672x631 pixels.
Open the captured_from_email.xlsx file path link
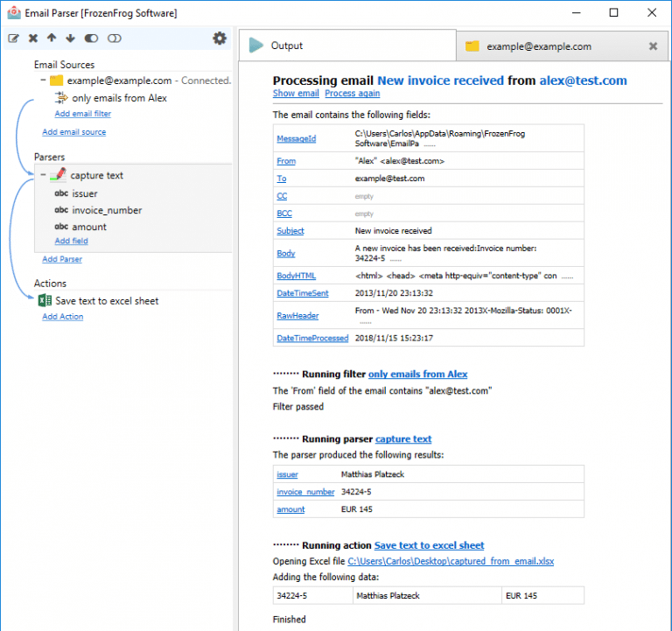[451, 562]
